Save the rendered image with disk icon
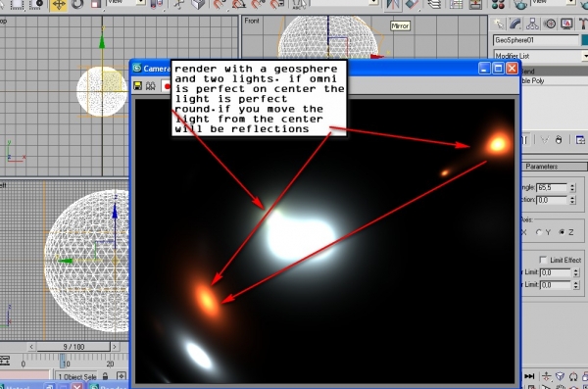588x389 pixels. [137, 86]
